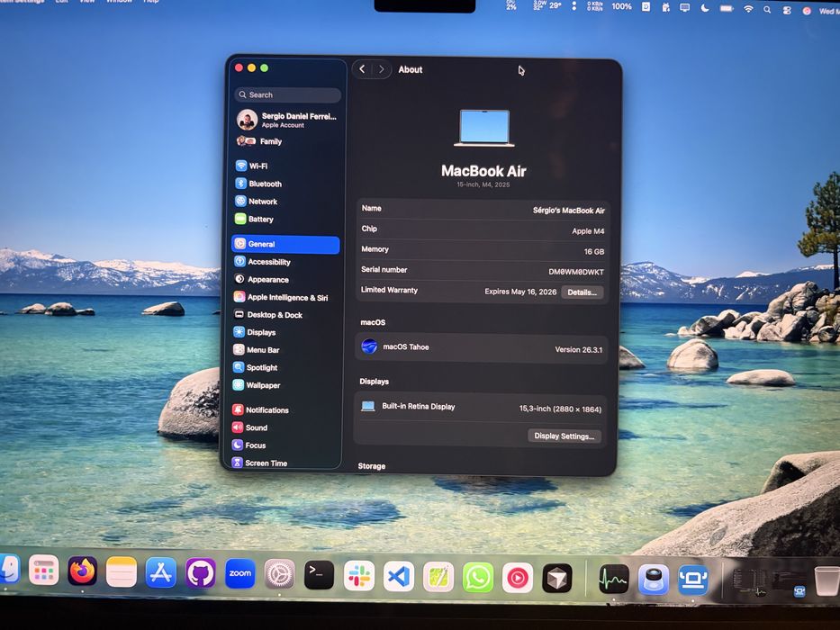Click the Version 26.3.1 text
The image size is (840, 630).
[x=579, y=350]
